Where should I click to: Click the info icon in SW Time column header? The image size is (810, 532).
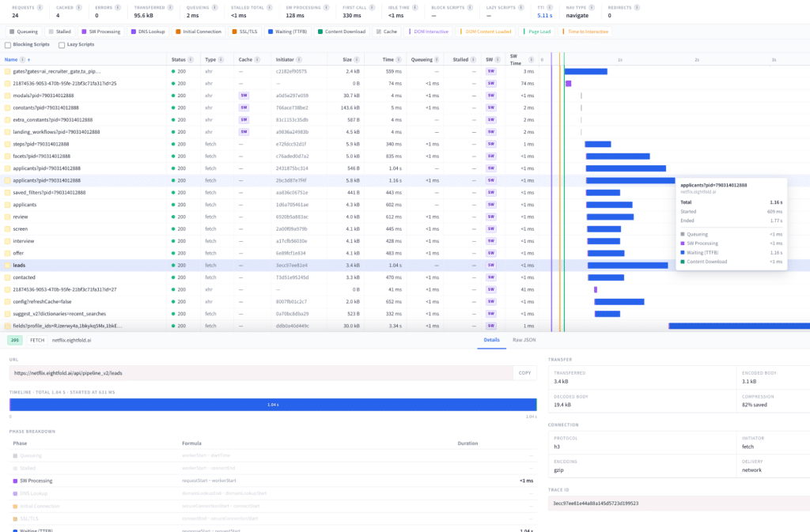[x=531, y=60]
